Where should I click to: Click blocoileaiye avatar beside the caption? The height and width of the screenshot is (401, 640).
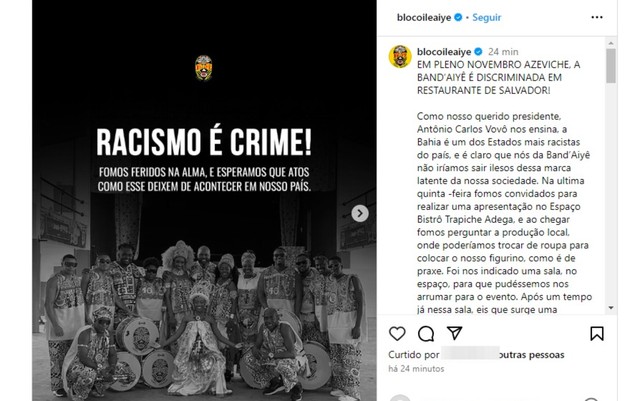click(400, 56)
